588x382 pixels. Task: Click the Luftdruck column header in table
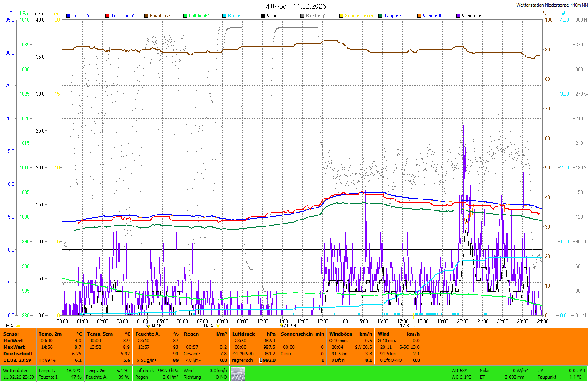coord(243,334)
